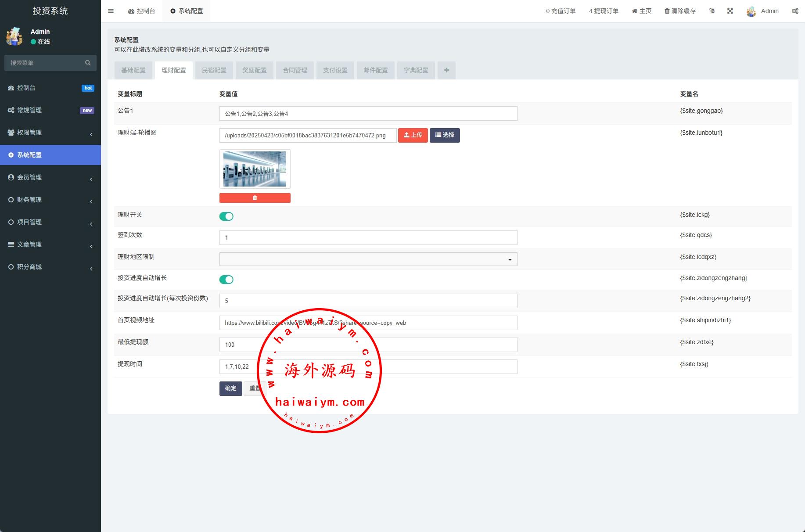Switch to the 基础配置 tab
This screenshot has height=532, width=805.
(x=133, y=70)
